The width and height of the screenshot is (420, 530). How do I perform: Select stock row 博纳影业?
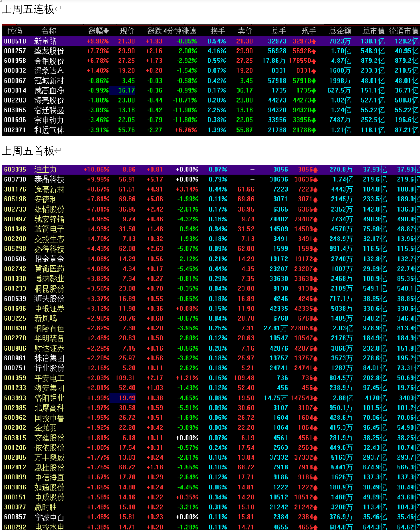click(211, 279)
